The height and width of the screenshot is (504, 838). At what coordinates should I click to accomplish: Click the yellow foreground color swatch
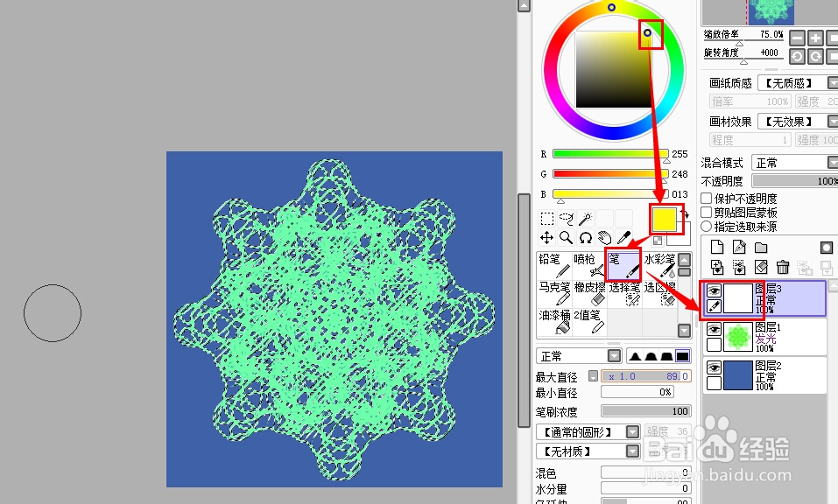click(665, 219)
